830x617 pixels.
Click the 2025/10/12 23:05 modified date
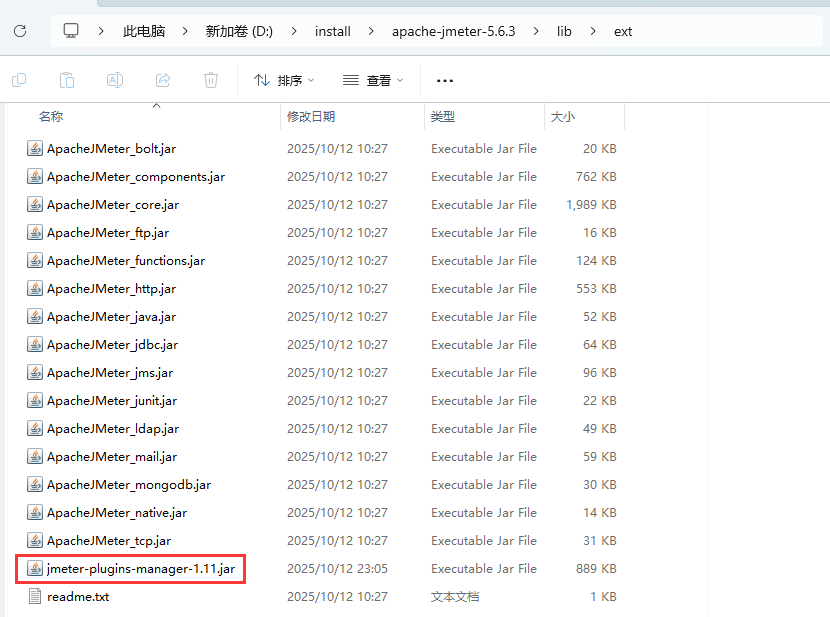pos(337,569)
